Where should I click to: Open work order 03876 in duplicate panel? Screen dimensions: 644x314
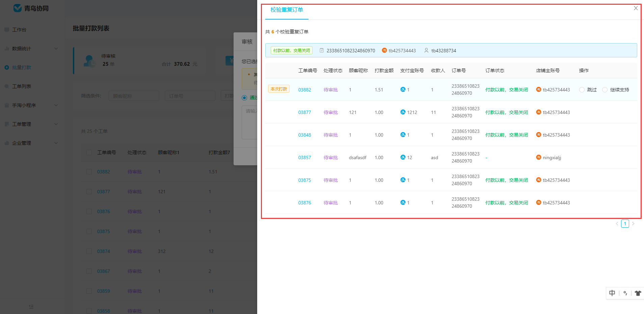pos(304,203)
